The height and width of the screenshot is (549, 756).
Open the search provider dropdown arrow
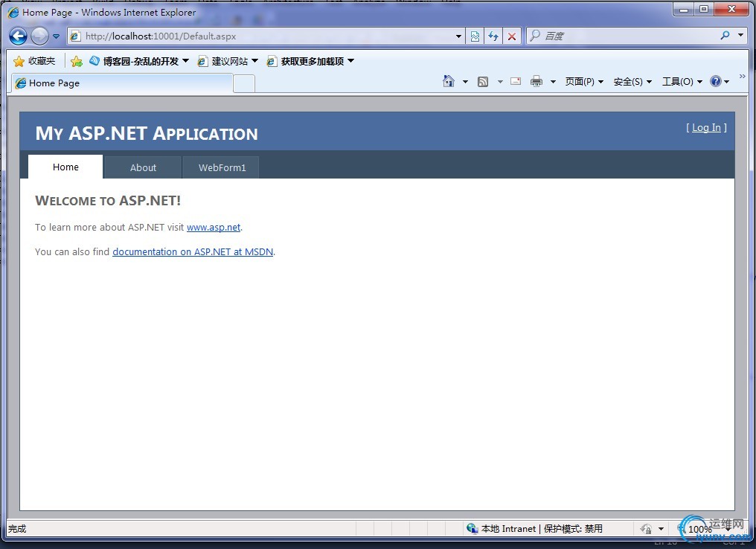(x=740, y=36)
